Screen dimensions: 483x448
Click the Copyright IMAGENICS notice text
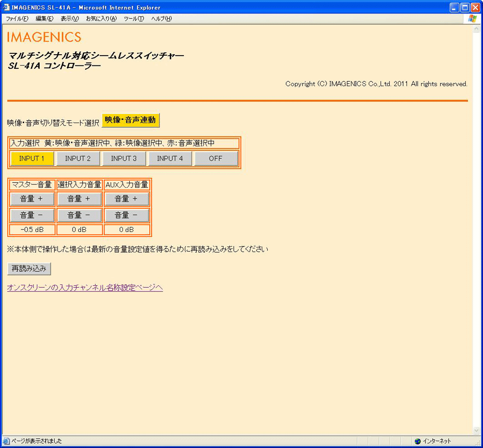(376, 84)
